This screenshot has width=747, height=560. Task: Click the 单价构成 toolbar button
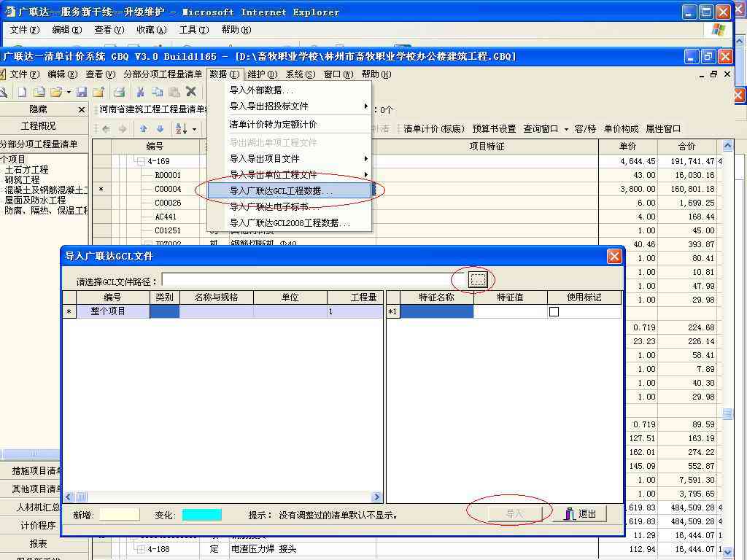coord(621,129)
